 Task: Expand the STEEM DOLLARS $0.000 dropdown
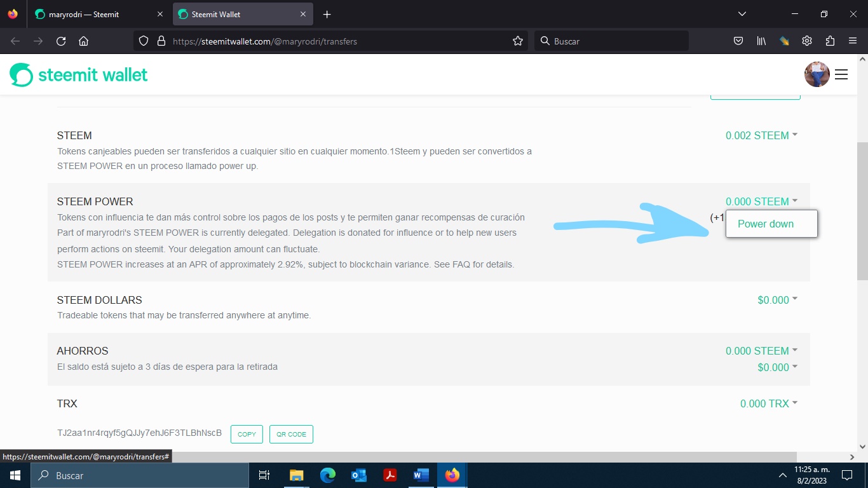tap(777, 300)
